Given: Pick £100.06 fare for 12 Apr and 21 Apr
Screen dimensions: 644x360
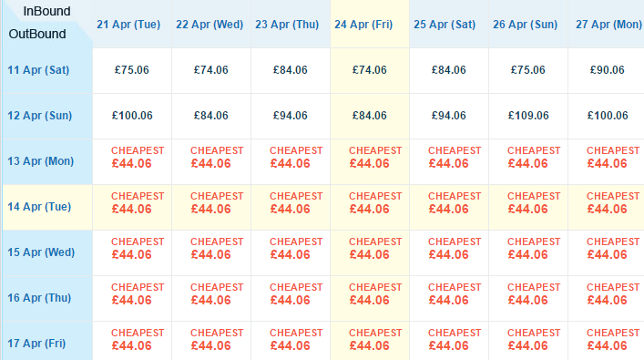Looking at the screenshot, I should [132, 116].
